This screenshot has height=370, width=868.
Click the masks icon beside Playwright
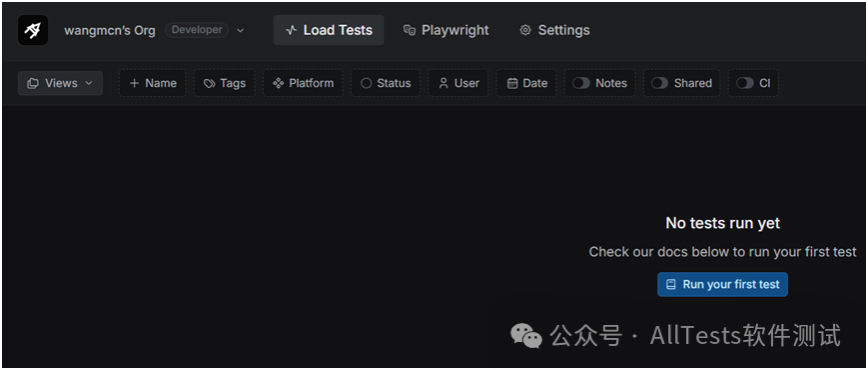point(410,30)
